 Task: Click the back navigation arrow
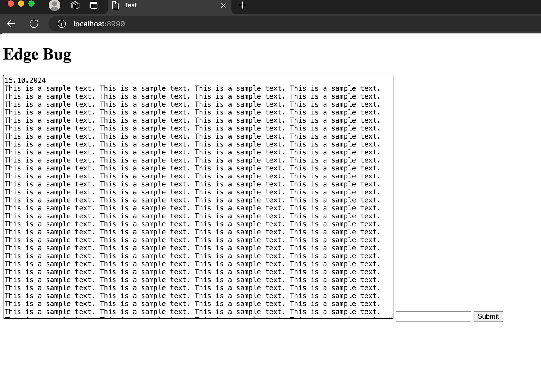pos(11,24)
